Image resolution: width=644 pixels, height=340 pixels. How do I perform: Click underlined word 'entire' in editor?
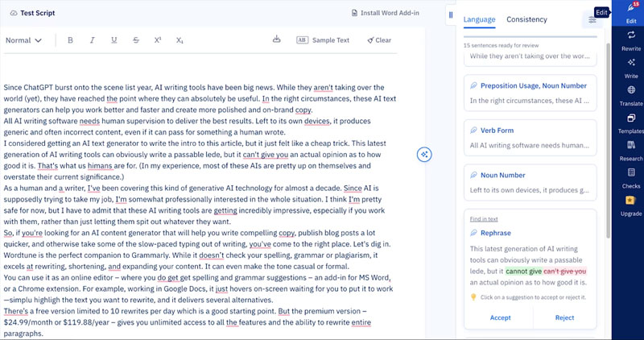(361, 322)
